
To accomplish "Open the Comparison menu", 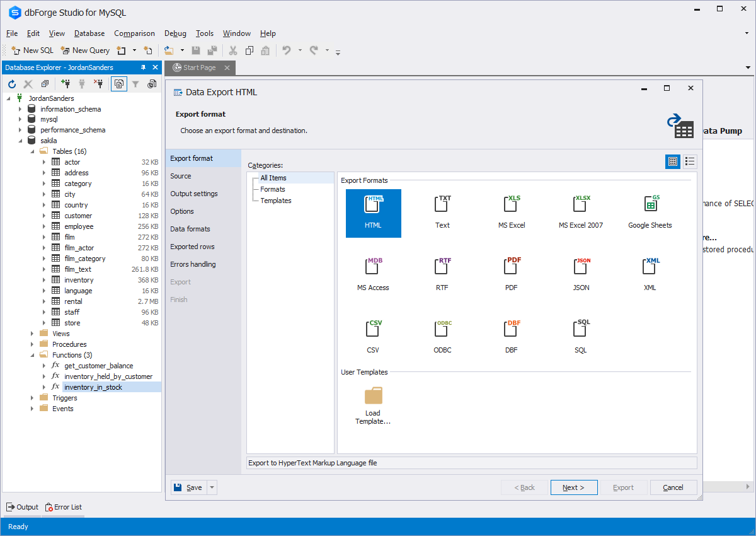I will point(134,33).
